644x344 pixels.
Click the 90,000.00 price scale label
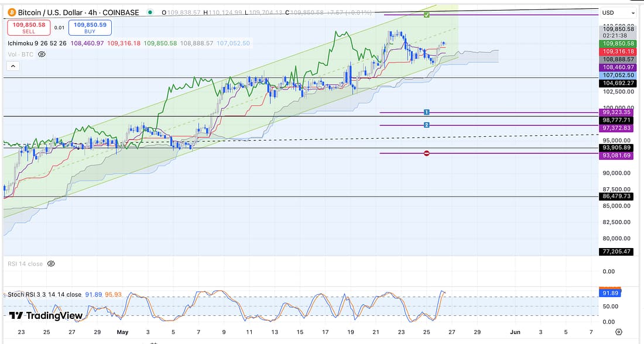(616, 173)
